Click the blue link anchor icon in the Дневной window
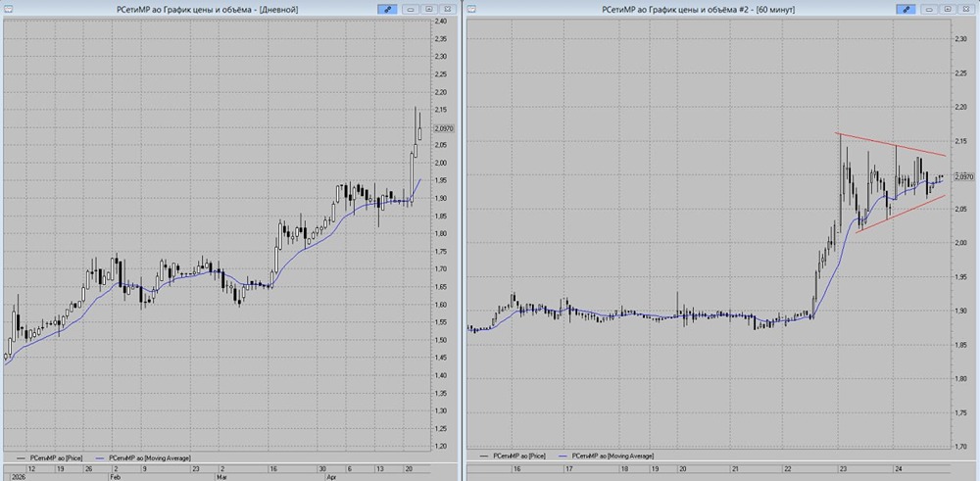The height and width of the screenshot is (481, 980). (386, 10)
